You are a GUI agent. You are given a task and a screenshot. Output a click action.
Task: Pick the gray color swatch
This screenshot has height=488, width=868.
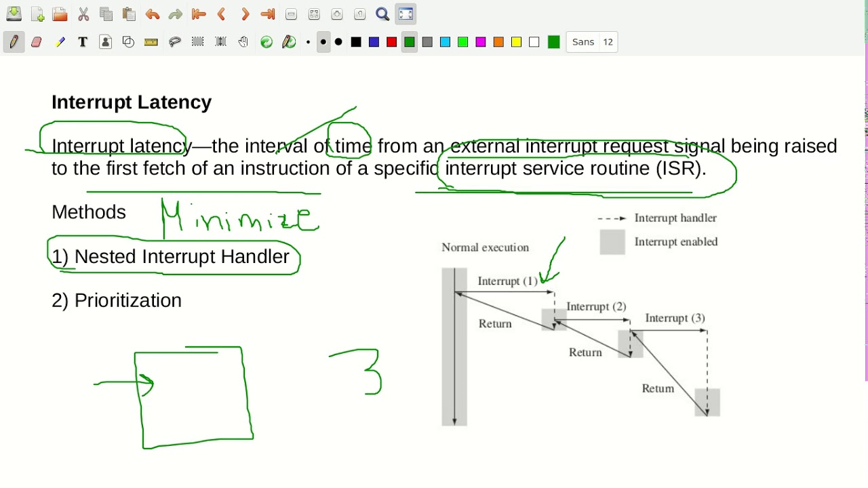click(427, 42)
